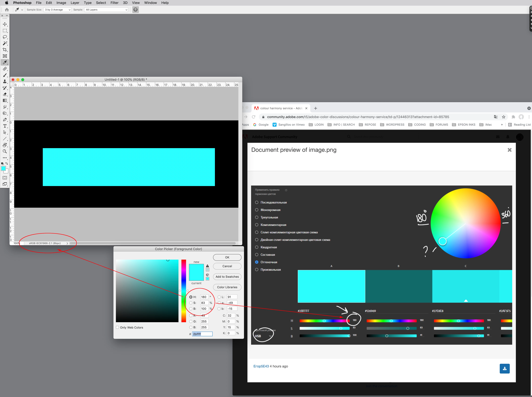Open the Sample All Layers dropdown
This screenshot has width=532, height=397.
pyautogui.click(x=106, y=10)
